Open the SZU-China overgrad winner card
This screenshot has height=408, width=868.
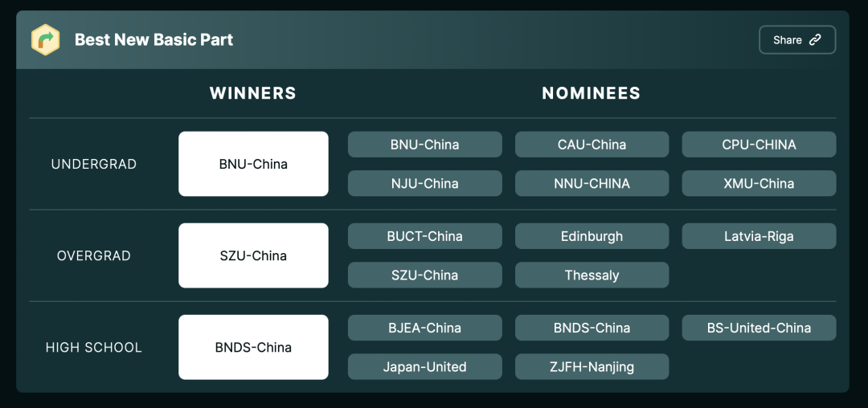click(253, 255)
